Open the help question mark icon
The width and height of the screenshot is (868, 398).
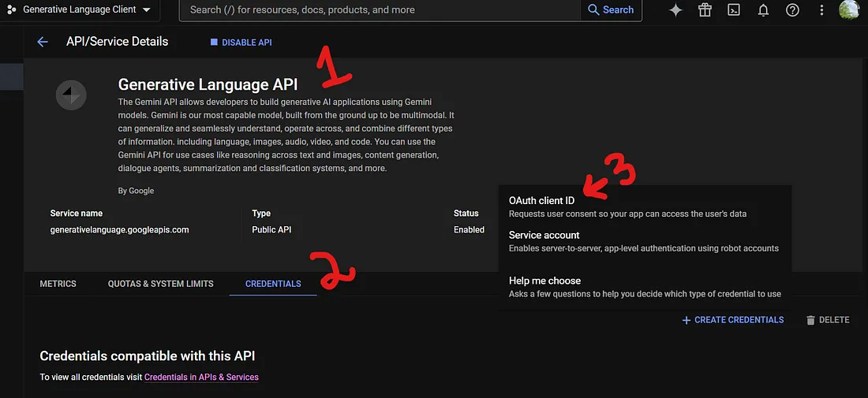point(793,10)
